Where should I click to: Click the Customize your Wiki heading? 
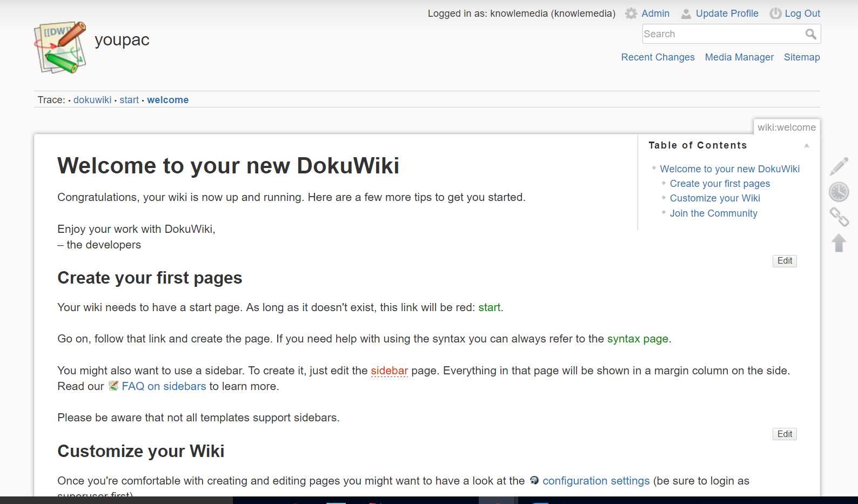(x=140, y=451)
